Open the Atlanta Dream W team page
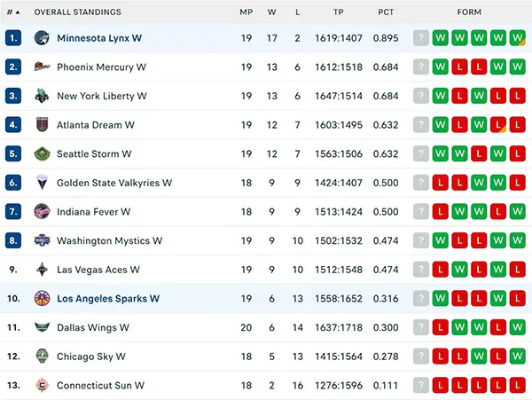The image size is (532, 400). pos(96,125)
